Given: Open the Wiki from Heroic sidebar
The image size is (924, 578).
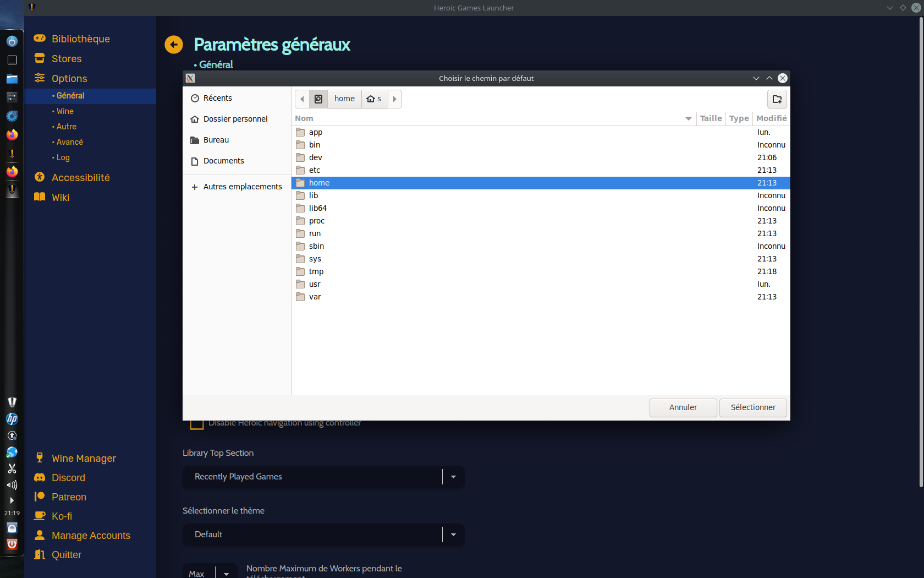Looking at the screenshot, I should point(52,198).
